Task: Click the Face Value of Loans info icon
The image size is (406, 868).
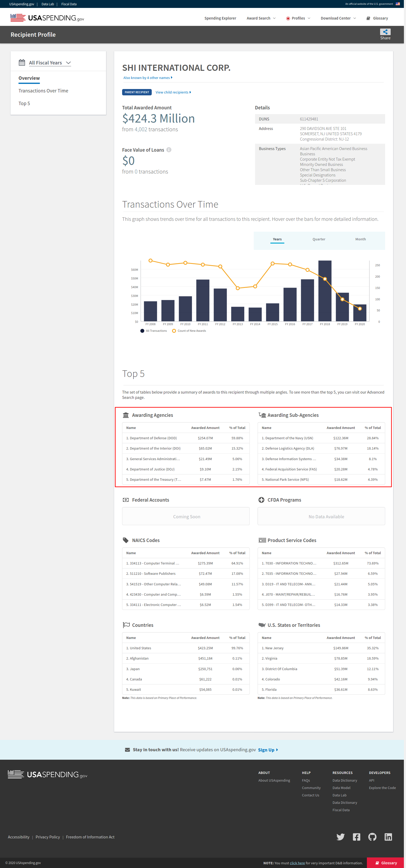Action: (169, 150)
